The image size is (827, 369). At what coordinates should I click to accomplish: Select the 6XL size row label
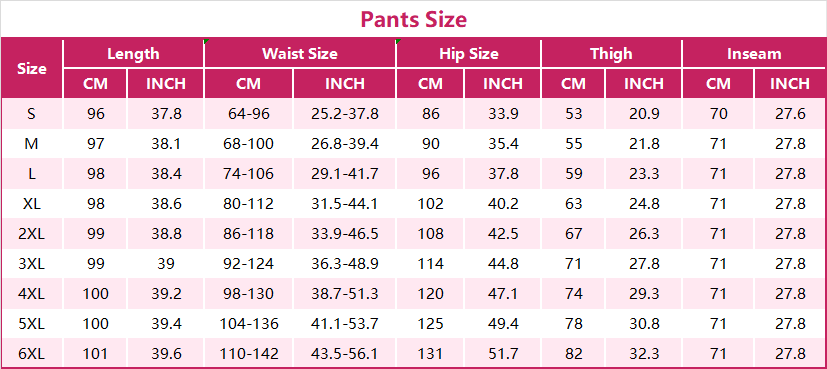point(32,353)
